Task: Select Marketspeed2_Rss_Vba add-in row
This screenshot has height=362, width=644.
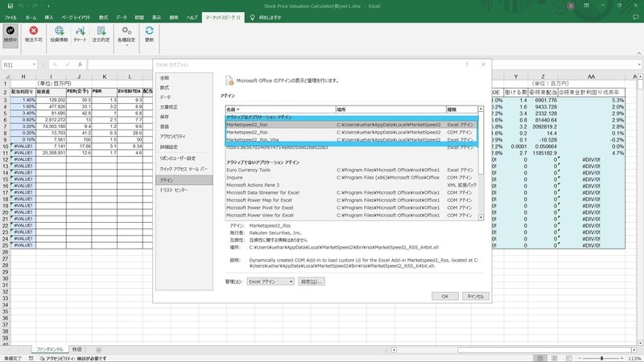Action: pyautogui.click(x=352, y=140)
